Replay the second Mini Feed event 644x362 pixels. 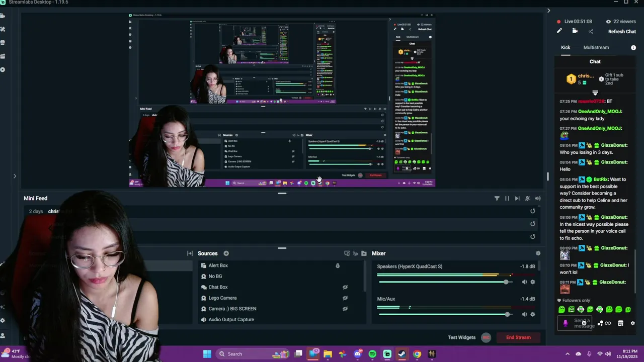(x=533, y=224)
